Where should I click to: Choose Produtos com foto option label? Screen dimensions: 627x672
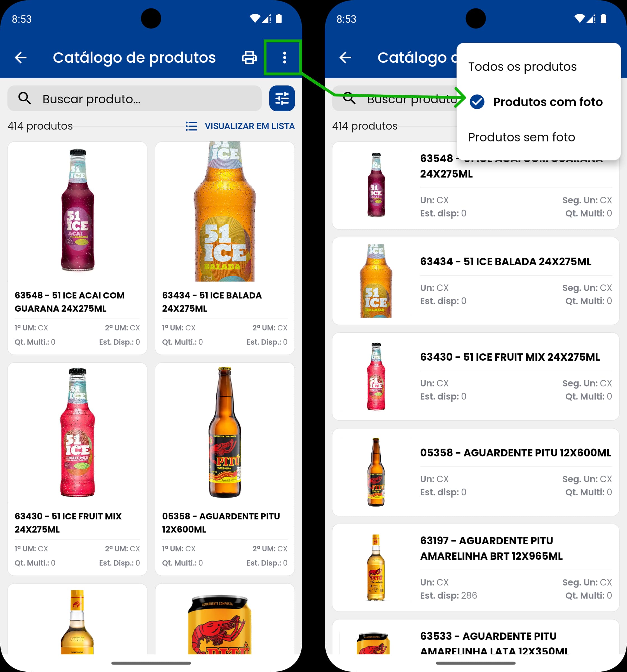548,102
